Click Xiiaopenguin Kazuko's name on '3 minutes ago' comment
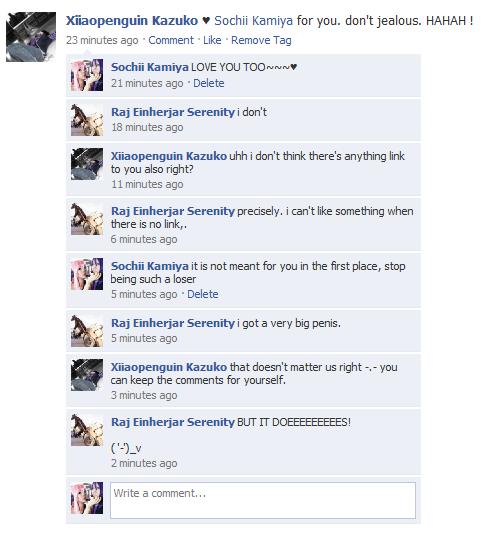 coord(169,367)
